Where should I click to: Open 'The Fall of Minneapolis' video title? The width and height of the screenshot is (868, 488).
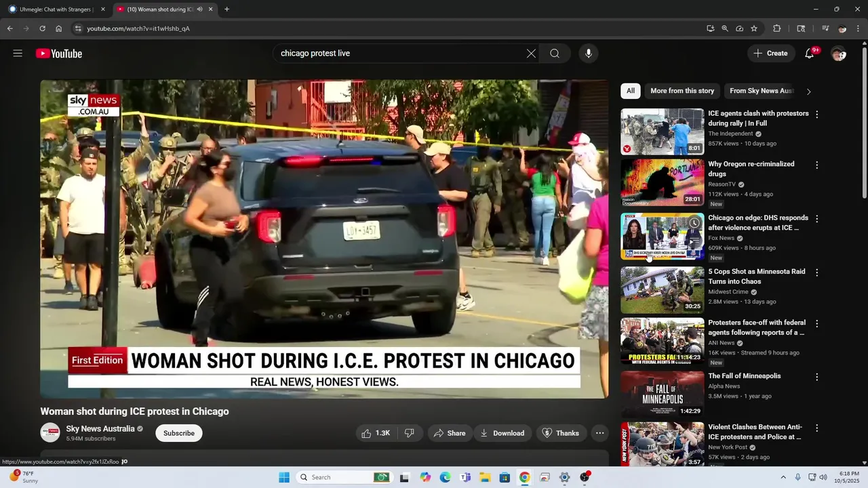coord(745,376)
